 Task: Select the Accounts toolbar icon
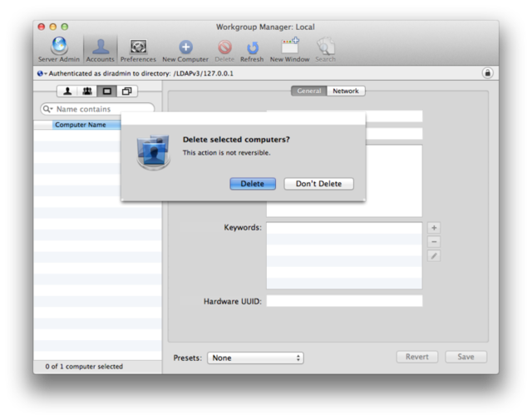[100, 50]
